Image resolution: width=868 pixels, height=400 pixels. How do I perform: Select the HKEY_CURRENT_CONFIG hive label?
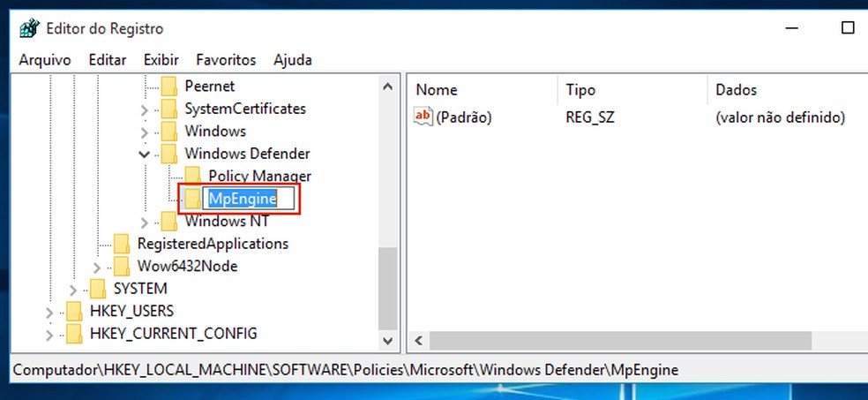click(x=173, y=334)
